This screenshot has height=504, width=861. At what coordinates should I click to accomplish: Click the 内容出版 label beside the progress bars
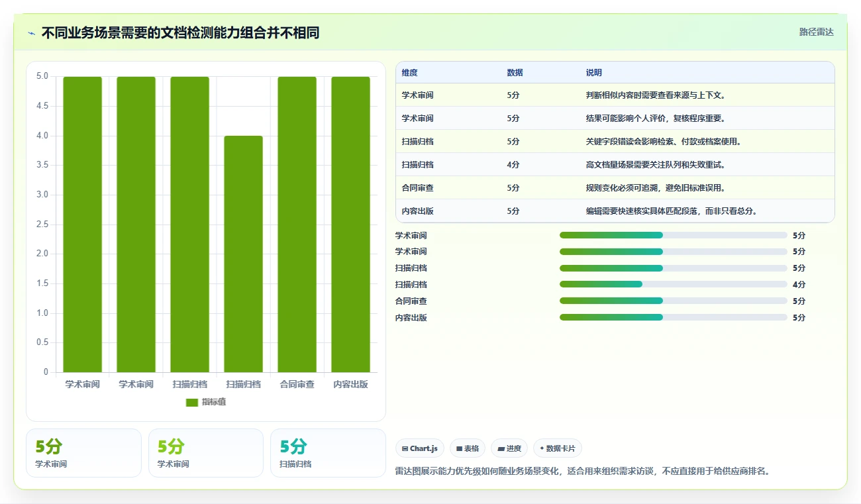point(411,318)
